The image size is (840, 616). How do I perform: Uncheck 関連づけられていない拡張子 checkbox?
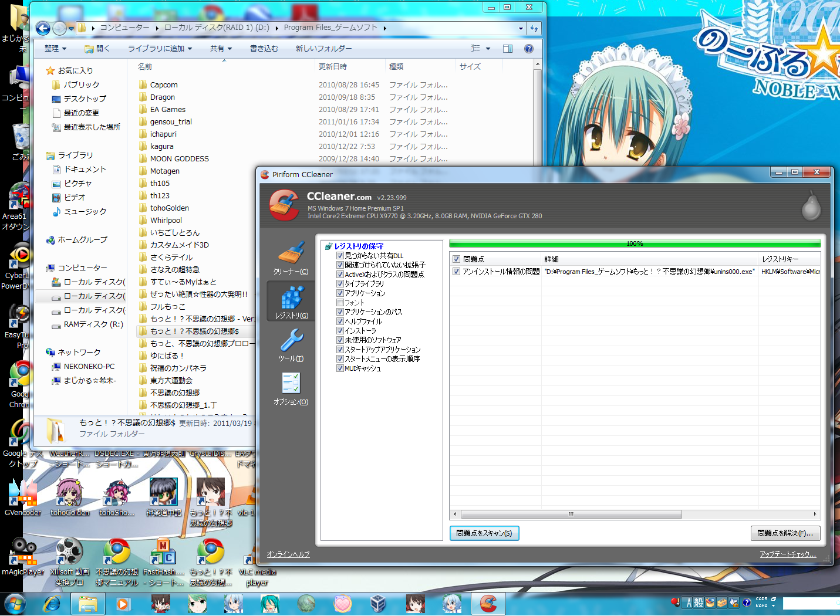(340, 265)
